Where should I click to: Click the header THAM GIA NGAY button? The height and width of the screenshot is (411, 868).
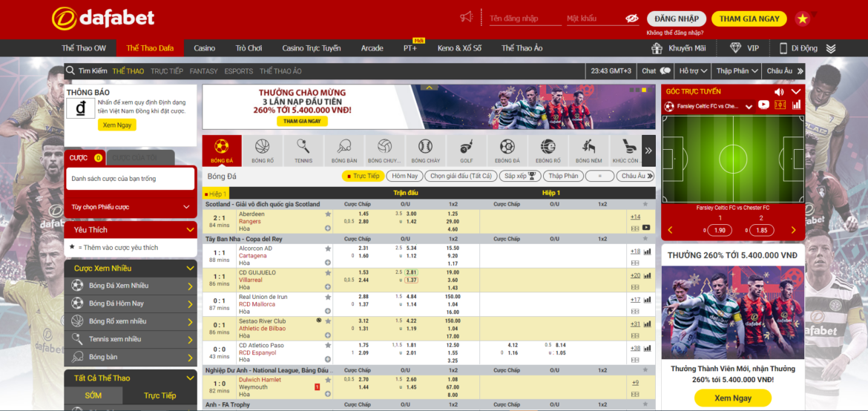coord(749,19)
